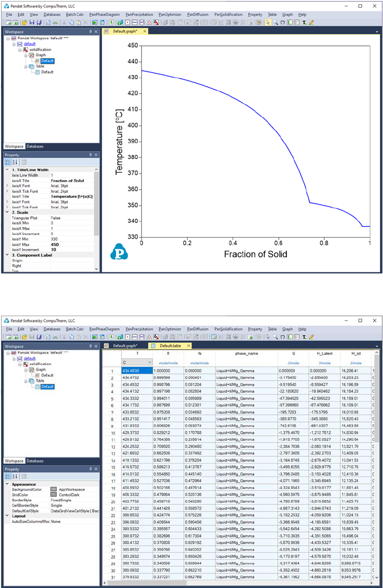The image size is (383, 588).
Task: Pin the Property panel in the bottom window
Action: (x=91, y=469)
